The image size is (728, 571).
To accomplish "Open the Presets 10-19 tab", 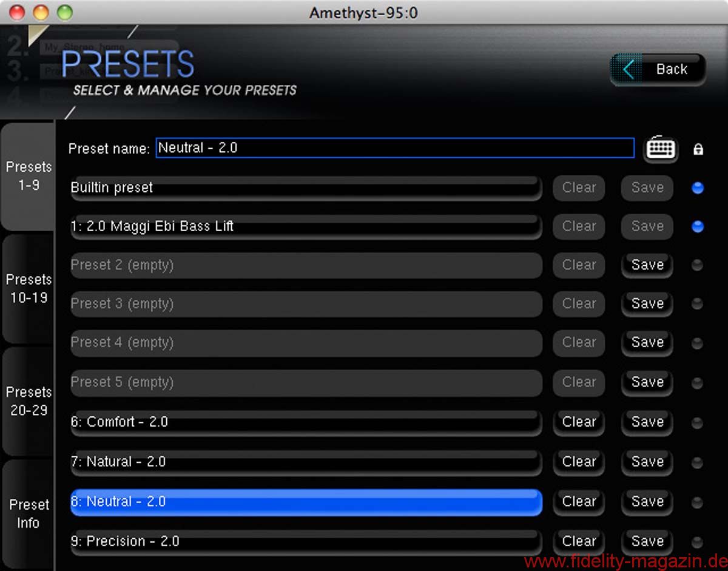I will coord(28,289).
